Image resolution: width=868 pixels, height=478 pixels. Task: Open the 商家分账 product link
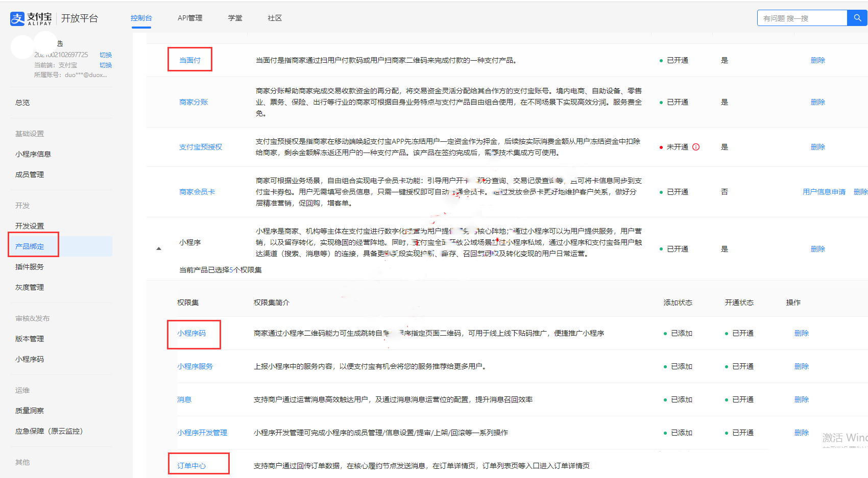[x=194, y=102]
